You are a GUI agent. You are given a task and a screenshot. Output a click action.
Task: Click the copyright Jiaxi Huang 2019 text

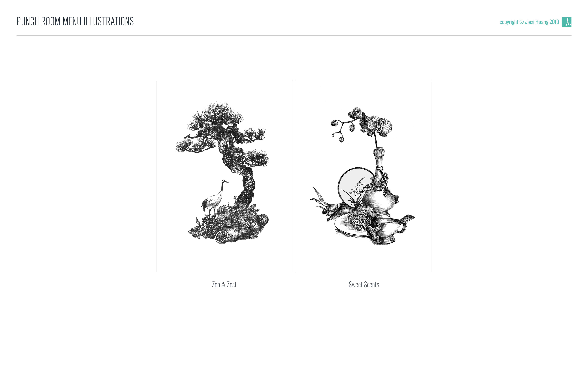point(529,22)
